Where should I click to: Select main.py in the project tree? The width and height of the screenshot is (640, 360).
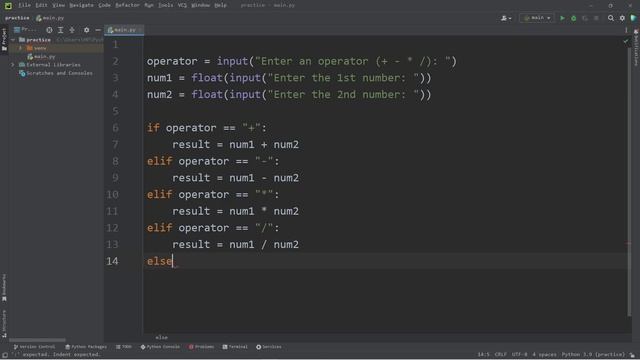[41, 57]
